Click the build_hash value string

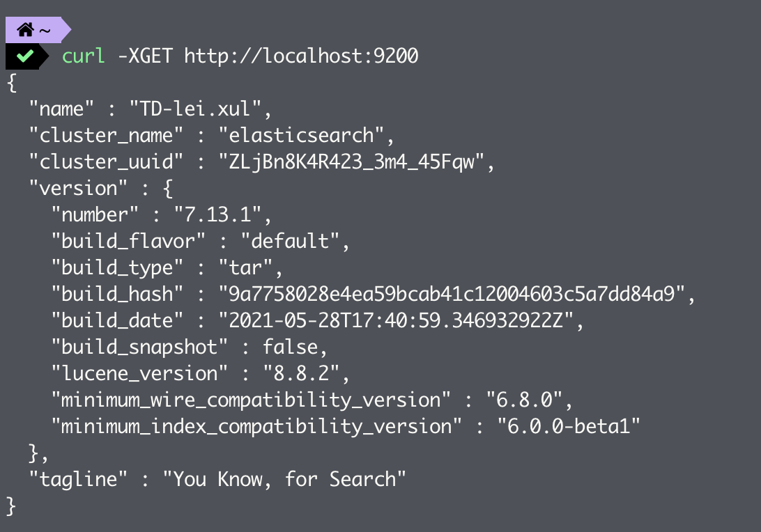tap(452, 294)
